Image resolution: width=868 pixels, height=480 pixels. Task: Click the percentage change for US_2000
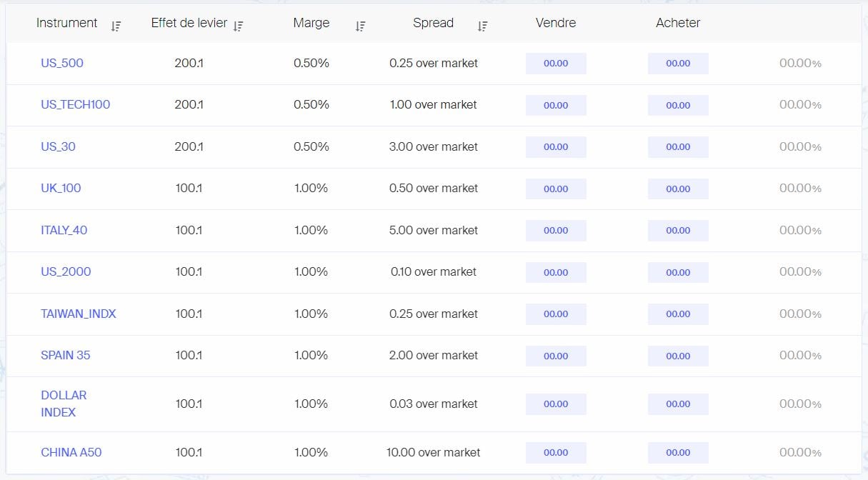800,272
